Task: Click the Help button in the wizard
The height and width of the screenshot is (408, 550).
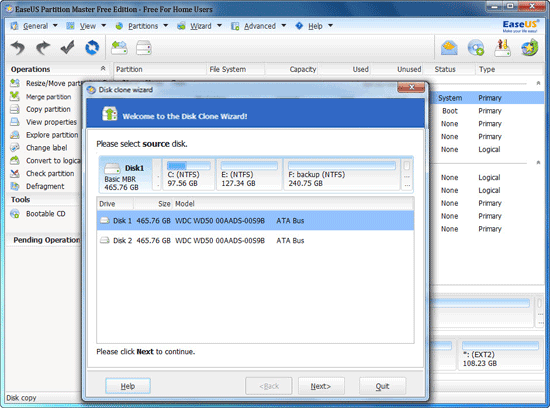Action: pos(128,386)
